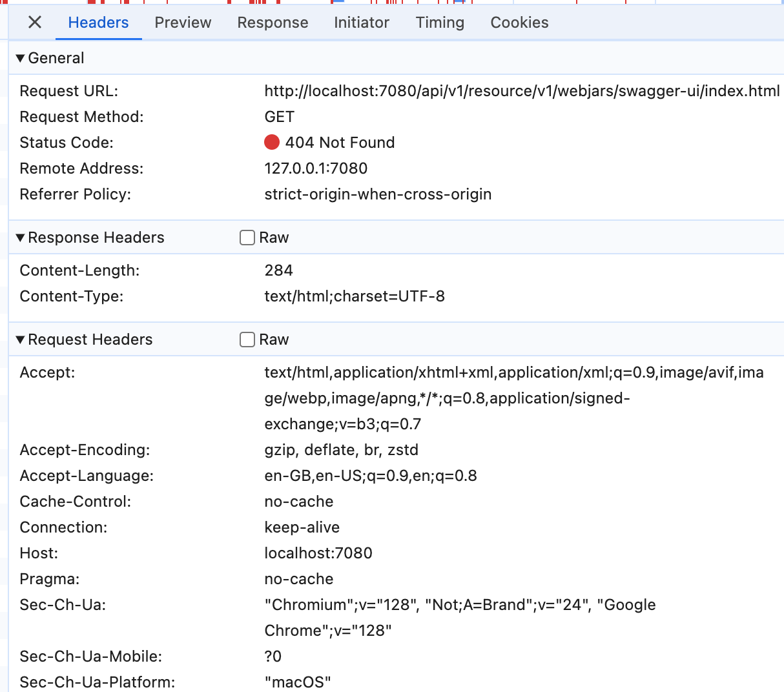
Task: Switch to the Preview tab
Action: [x=183, y=22]
